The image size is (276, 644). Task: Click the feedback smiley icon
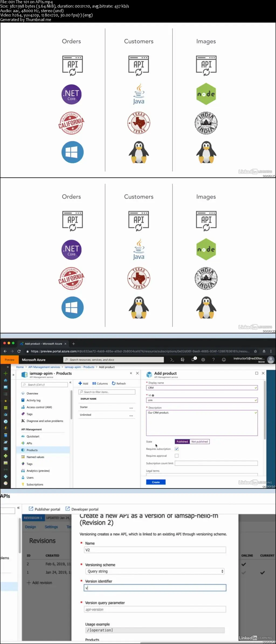pos(224,360)
